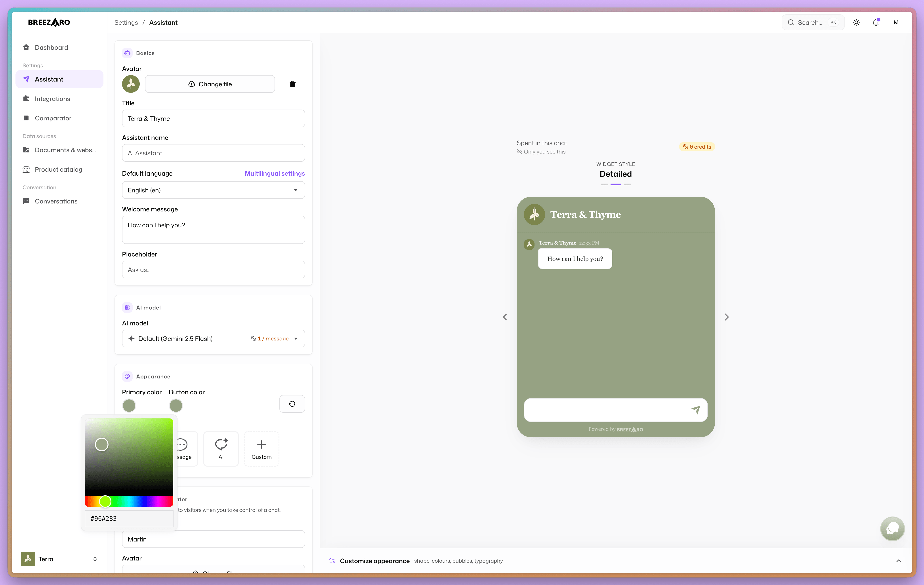Go to next widget style

pos(726,317)
